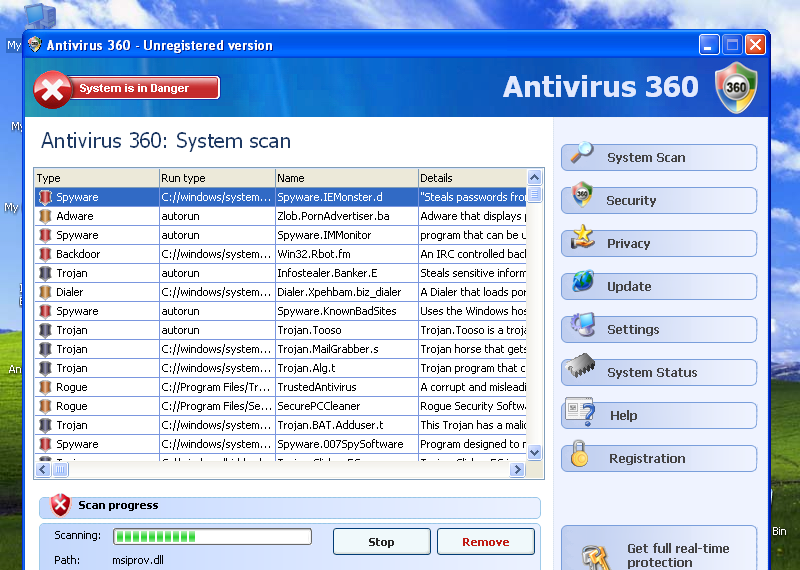This screenshot has height=570, width=800.
Task: Click the Update globe icon
Action: tap(582, 282)
